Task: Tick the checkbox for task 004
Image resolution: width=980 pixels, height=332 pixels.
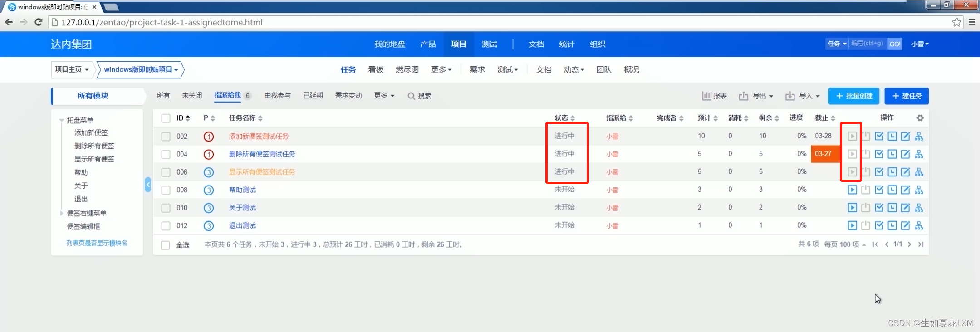Action: point(166,154)
